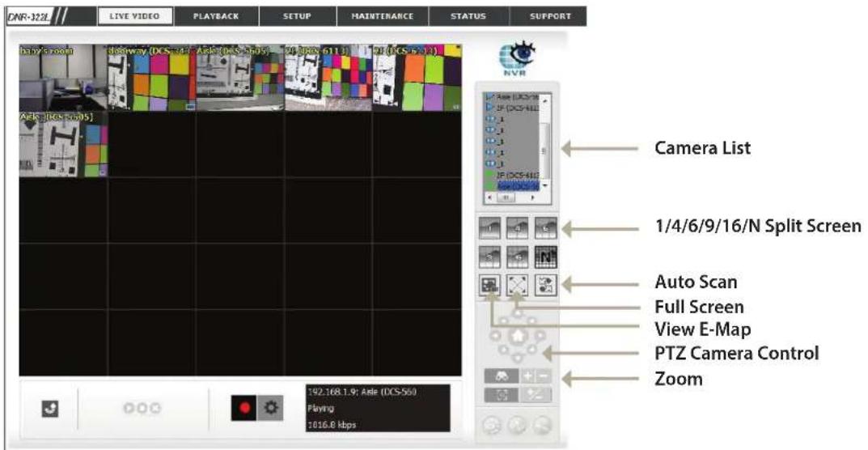The image size is (868, 450).
Task: Zoom in with the plus button
Action: tap(529, 377)
